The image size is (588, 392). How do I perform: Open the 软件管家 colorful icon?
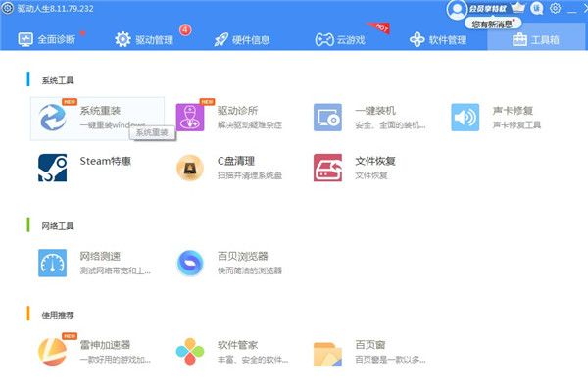click(x=190, y=352)
